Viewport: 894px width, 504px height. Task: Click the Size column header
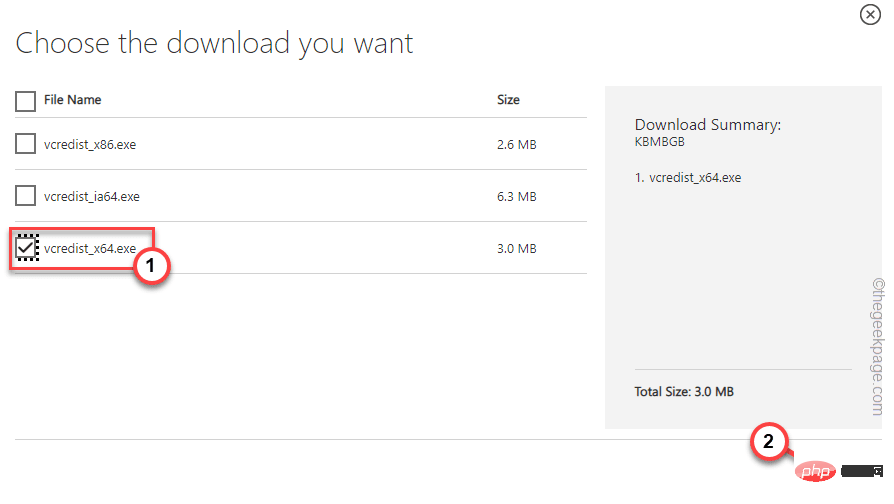click(x=508, y=100)
